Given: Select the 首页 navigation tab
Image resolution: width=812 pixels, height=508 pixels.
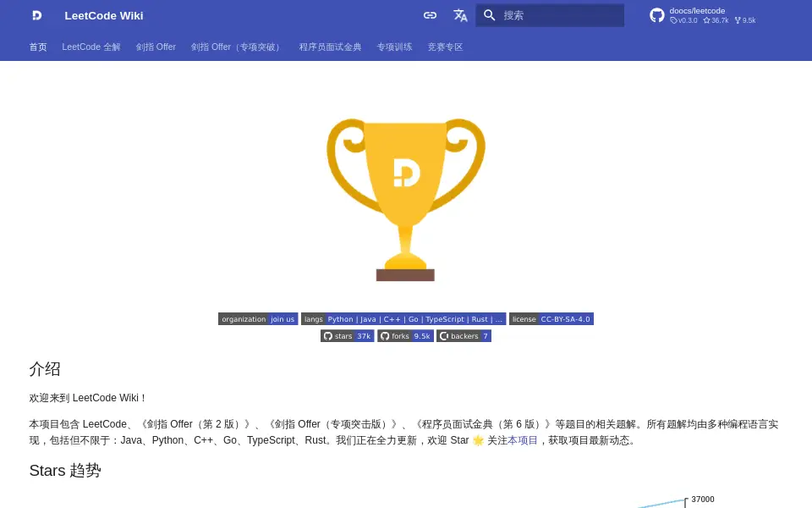Looking at the screenshot, I should 38,47.
